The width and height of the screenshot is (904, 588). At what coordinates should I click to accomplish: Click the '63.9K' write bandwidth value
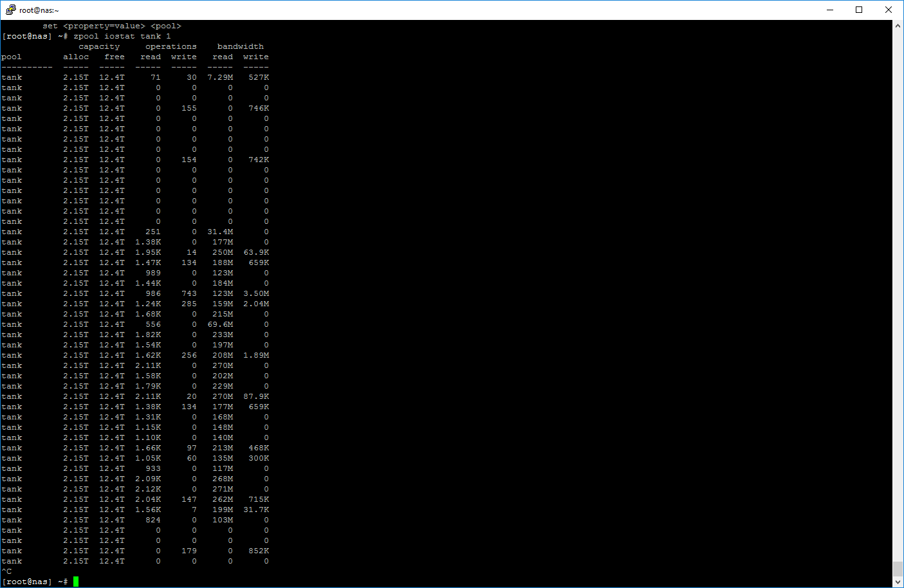tap(256, 252)
